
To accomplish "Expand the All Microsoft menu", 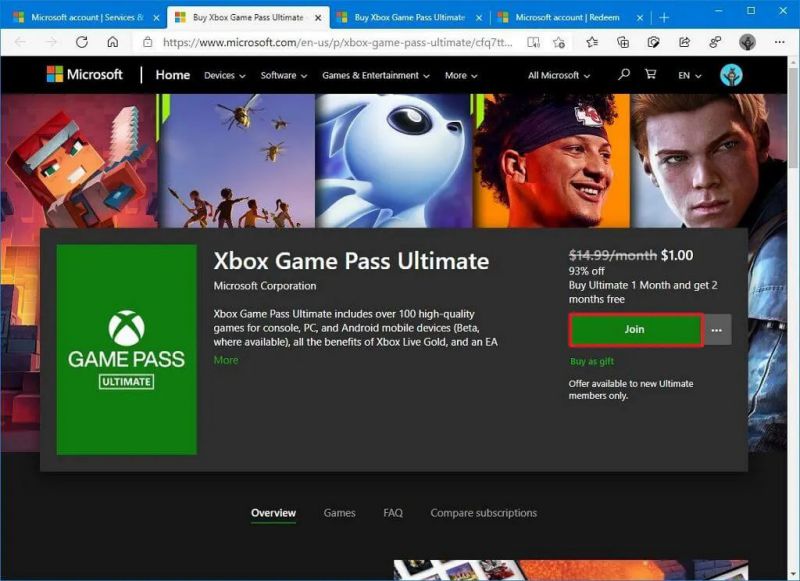I will [559, 75].
